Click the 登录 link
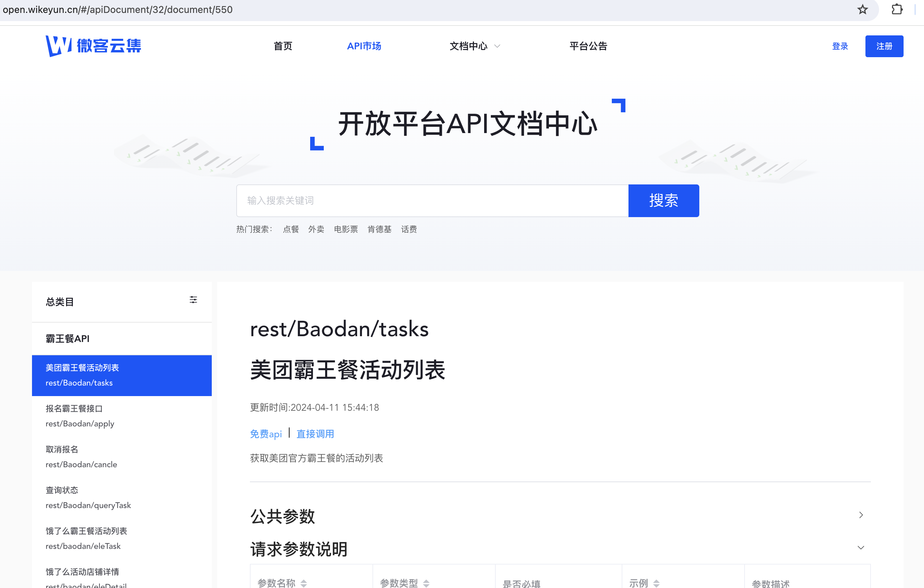The height and width of the screenshot is (588, 924). pos(840,46)
